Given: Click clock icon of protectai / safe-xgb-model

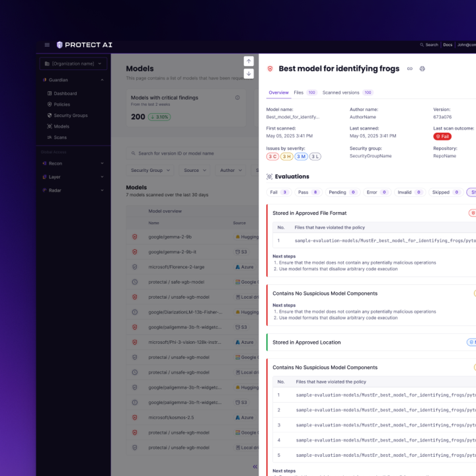Looking at the screenshot, I should (x=135, y=282).
